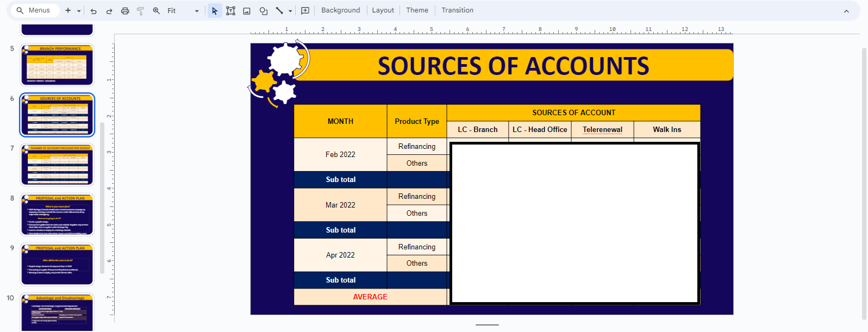Click the Others cell in Mar 2022 row
Screen dimensions: 868x332
(417, 213)
